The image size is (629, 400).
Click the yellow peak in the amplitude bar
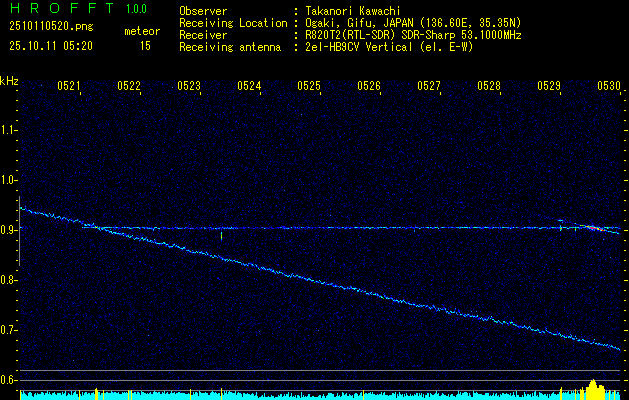[594, 386]
